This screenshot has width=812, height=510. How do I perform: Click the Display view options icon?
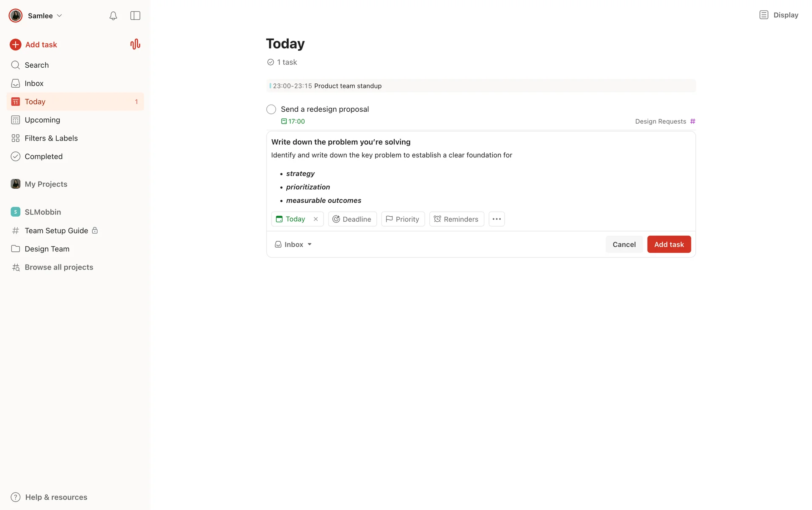click(x=763, y=15)
